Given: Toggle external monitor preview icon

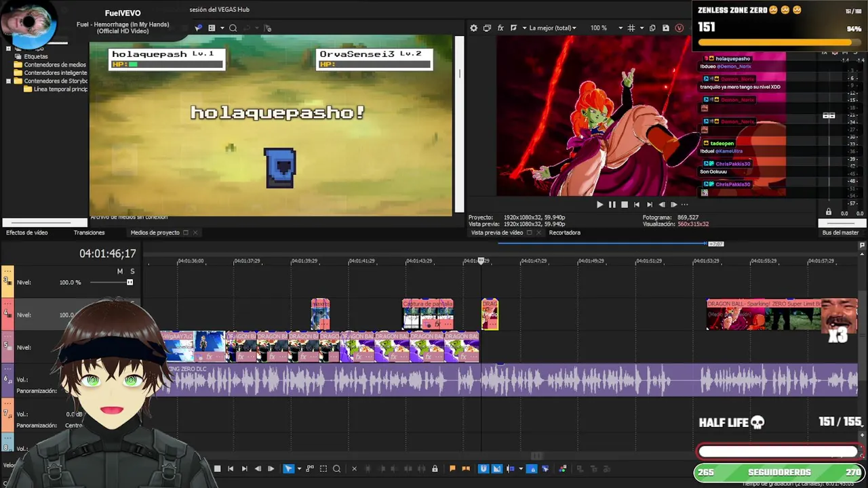Looking at the screenshot, I should click(x=487, y=28).
